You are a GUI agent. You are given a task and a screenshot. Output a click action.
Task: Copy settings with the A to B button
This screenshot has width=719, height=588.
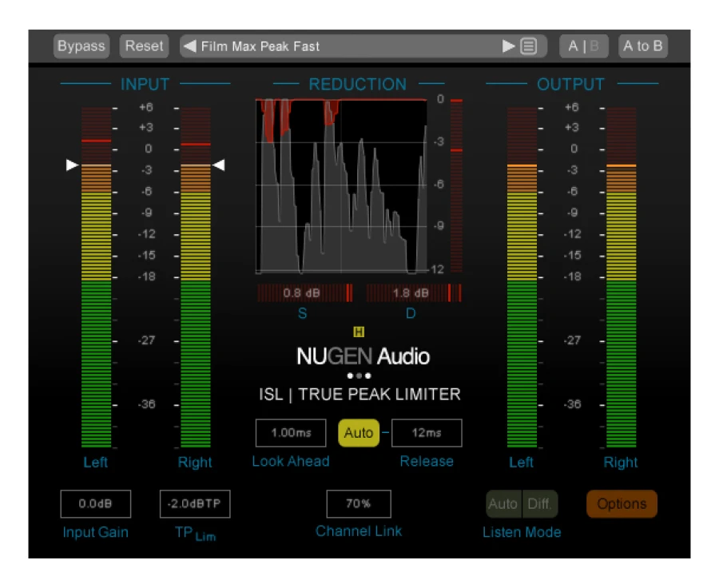[x=643, y=46]
